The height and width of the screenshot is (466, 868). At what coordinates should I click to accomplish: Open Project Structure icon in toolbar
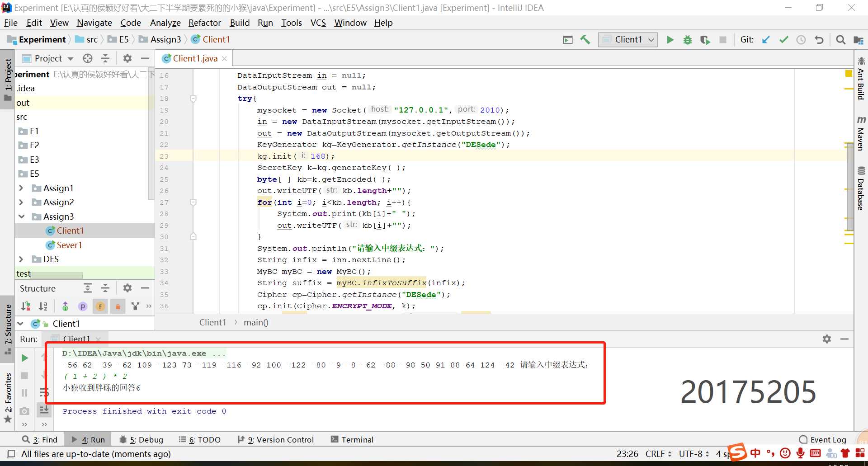pyautogui.click(x=858, y=40)
